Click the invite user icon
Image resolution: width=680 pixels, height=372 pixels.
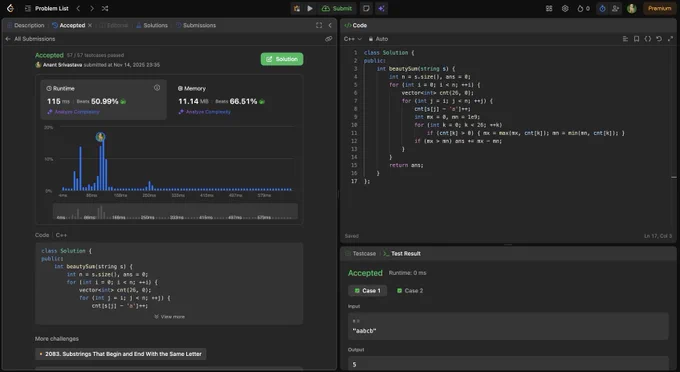click(615, 8)
